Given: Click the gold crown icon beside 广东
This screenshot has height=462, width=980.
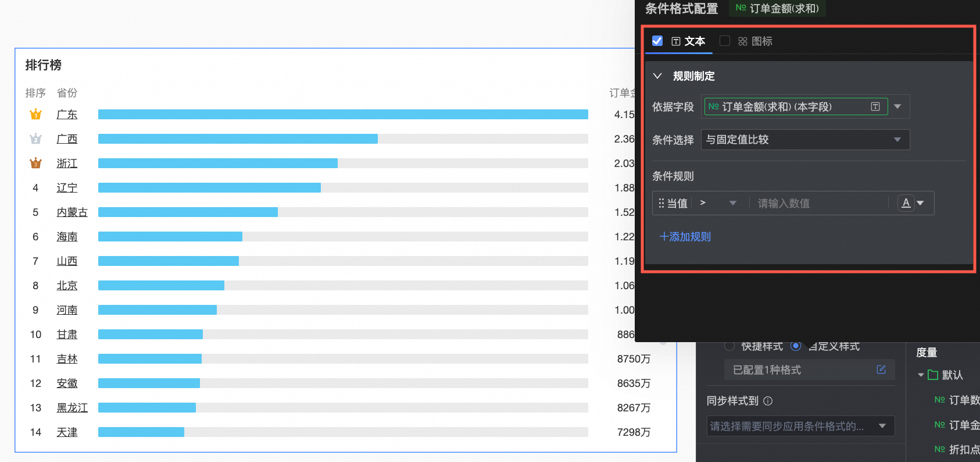Looking at the screenshot, I should (35, 115).
